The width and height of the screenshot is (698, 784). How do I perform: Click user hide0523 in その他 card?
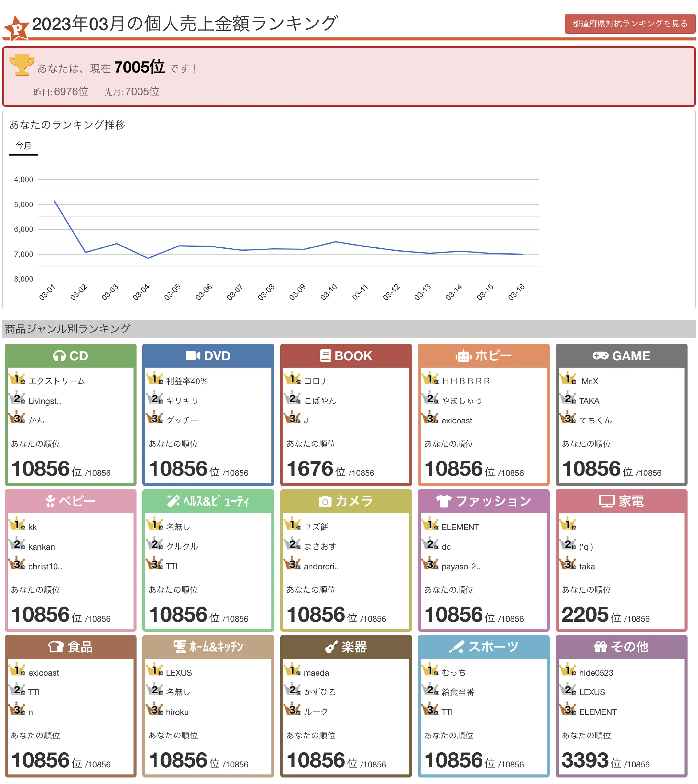coord(596,672)
